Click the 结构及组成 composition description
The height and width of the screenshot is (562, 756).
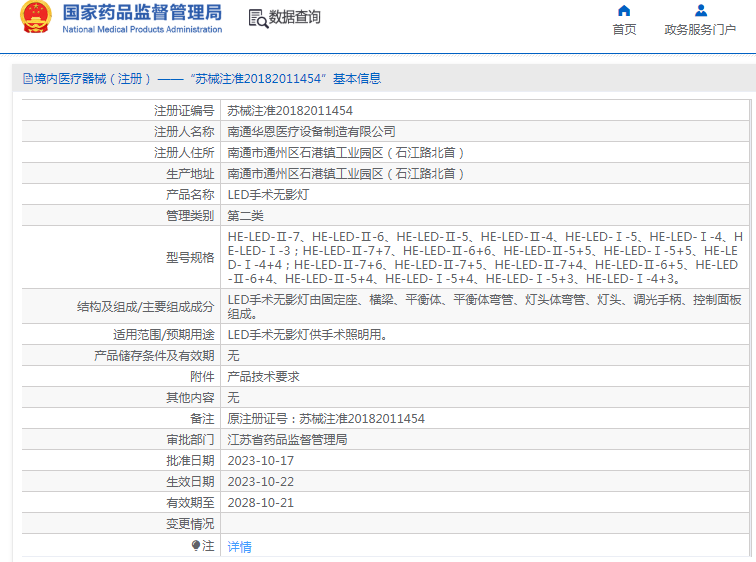[484, 307]
